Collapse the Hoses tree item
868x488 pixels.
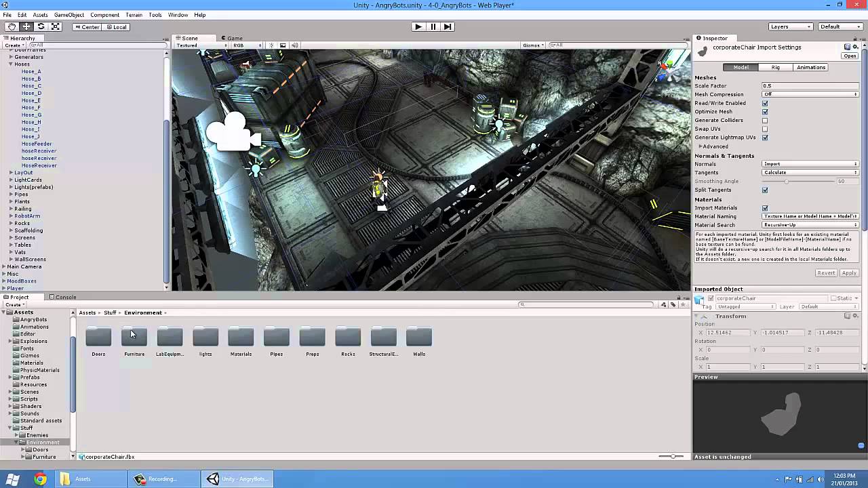point(11,64)
